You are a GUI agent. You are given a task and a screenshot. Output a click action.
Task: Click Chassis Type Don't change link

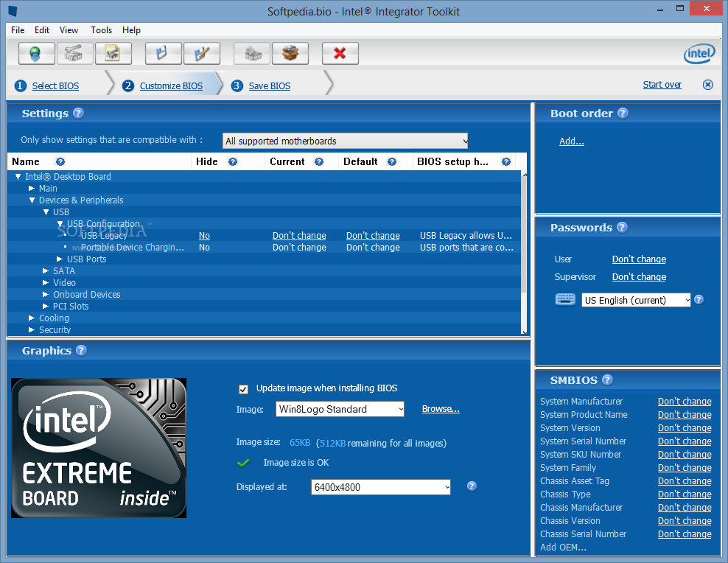pyautogui.click(x=685, y=494)
